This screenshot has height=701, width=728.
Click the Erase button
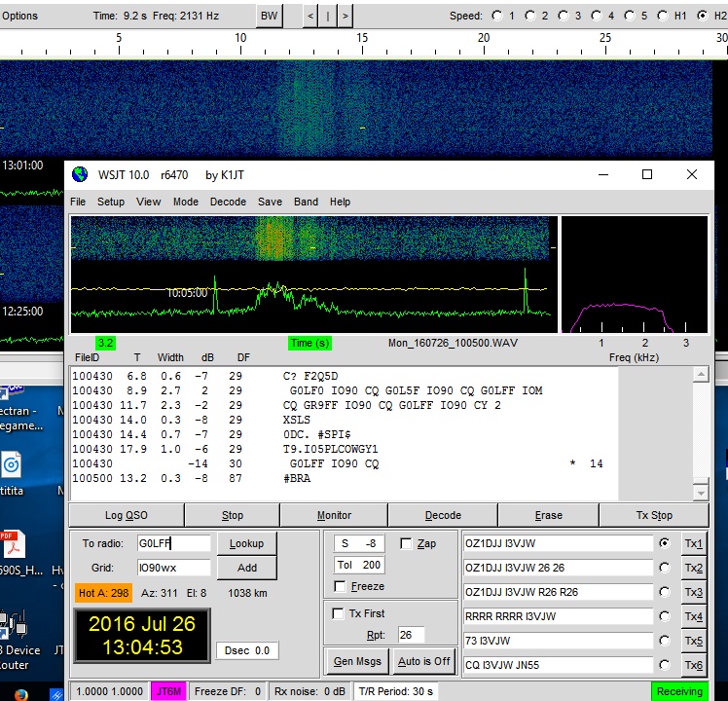point(548,515)
